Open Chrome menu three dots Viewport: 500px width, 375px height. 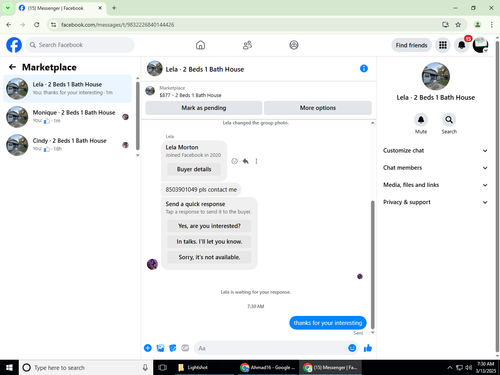[x=492, y=25]
